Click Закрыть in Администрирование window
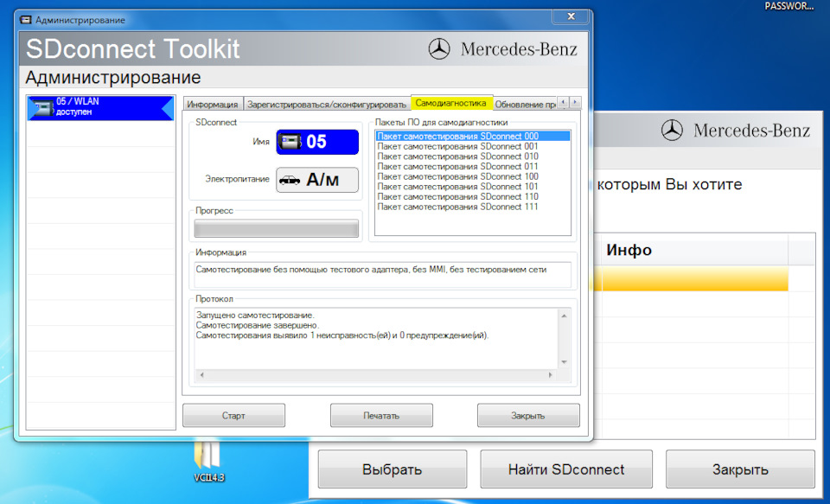The width and height of the screenshot is (830, 504). click(528, 416)
